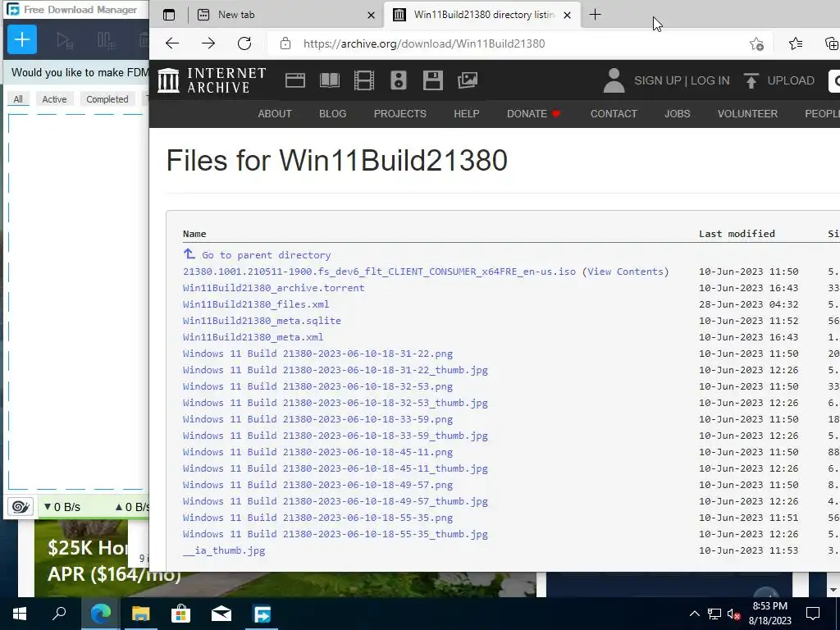View site information lock icon
The image size is (840, 630).
285,43
